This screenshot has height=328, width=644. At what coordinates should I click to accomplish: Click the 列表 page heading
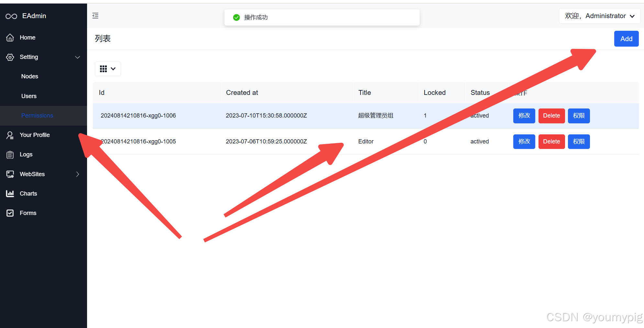103,39
